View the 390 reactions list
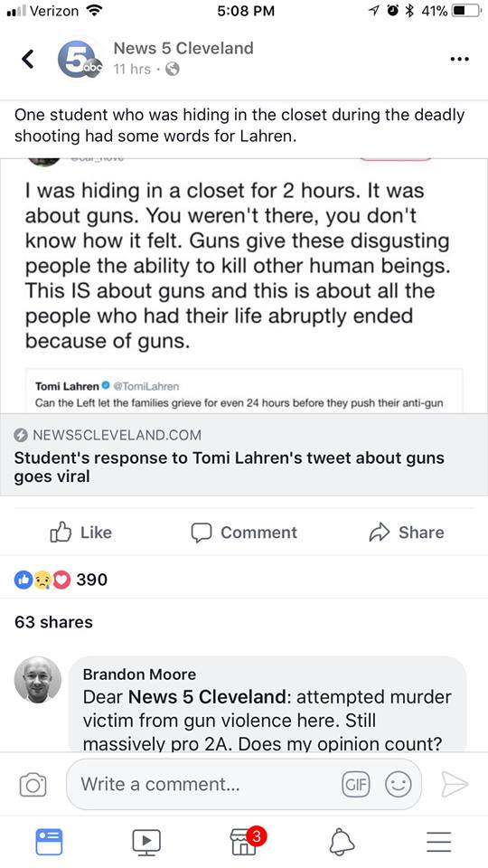 [61, 580]
